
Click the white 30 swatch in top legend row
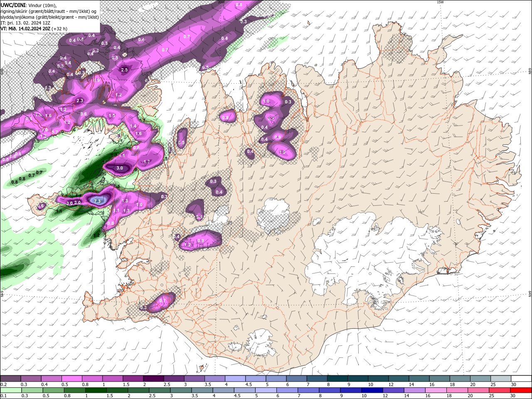[521, 379]
